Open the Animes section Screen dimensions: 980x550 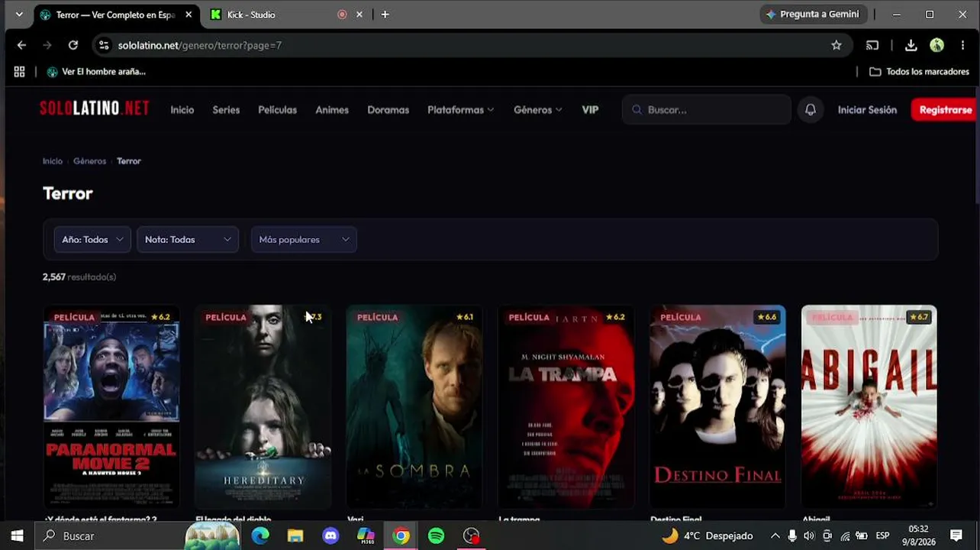point(332,110)
